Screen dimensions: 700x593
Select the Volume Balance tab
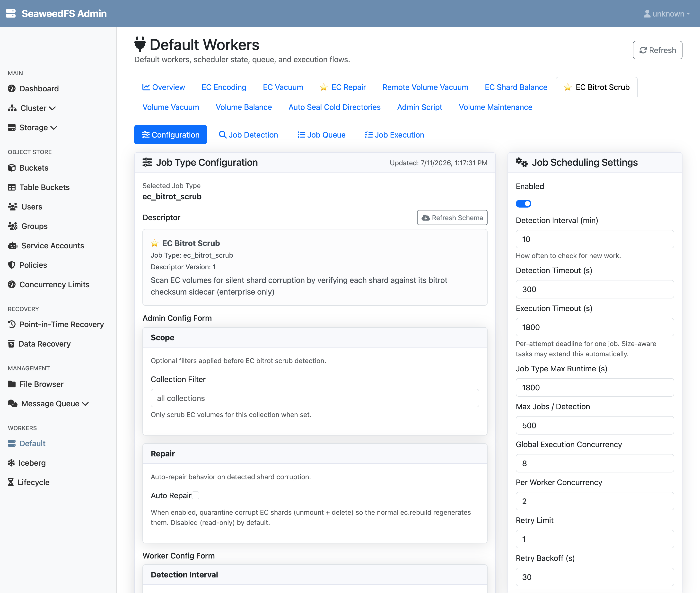tap(244, 107)
